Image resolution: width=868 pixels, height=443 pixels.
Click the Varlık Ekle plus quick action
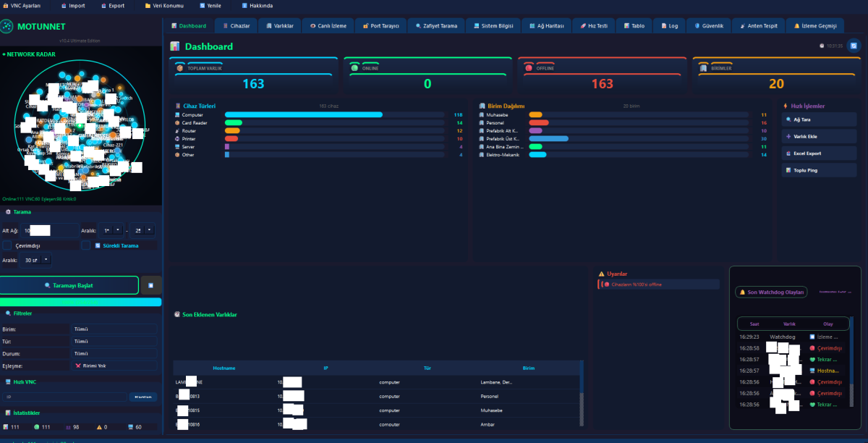(819, 136)
